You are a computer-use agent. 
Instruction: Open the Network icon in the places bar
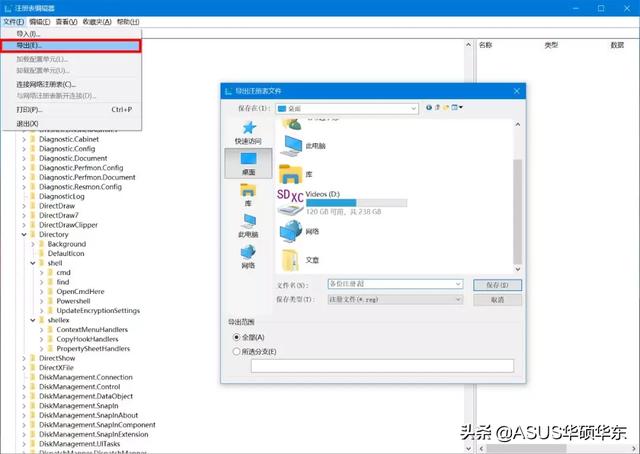click(x=248, y=256)
